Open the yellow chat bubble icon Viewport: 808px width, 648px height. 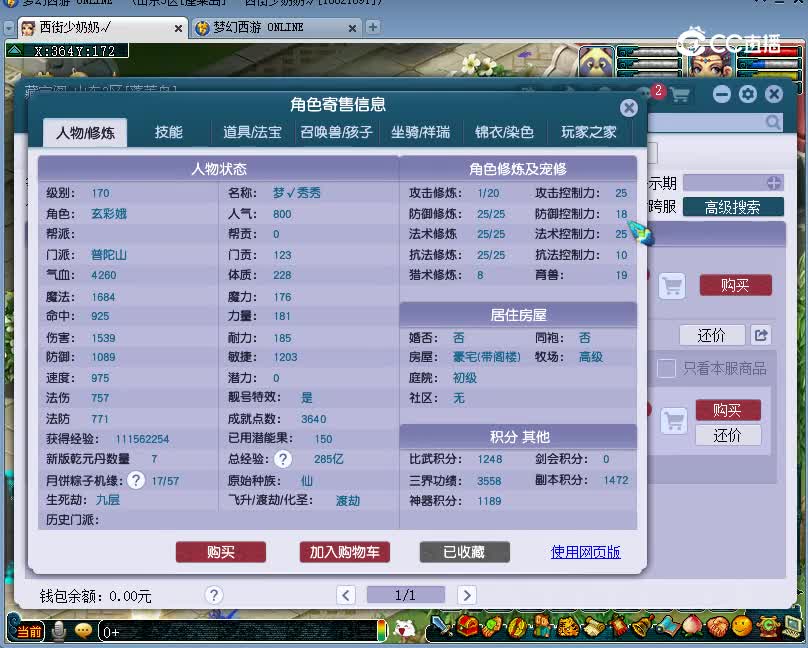coord(83,631)
